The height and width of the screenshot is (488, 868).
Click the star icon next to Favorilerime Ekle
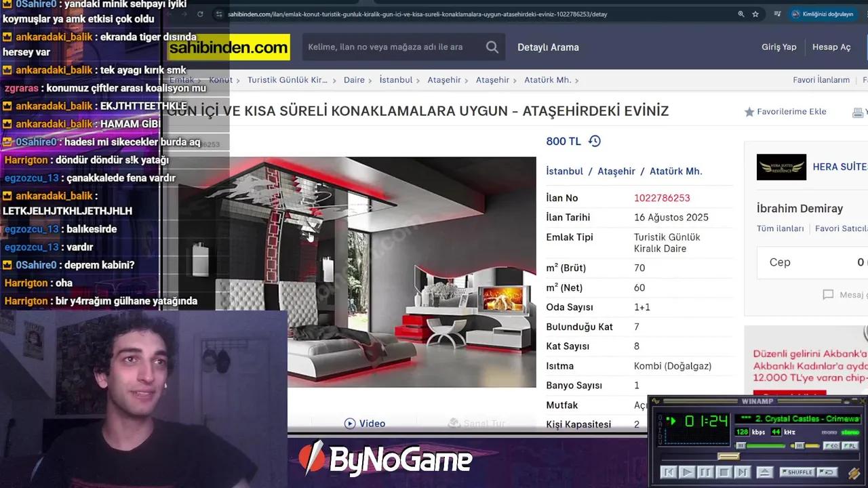click(x=749, y=112)
